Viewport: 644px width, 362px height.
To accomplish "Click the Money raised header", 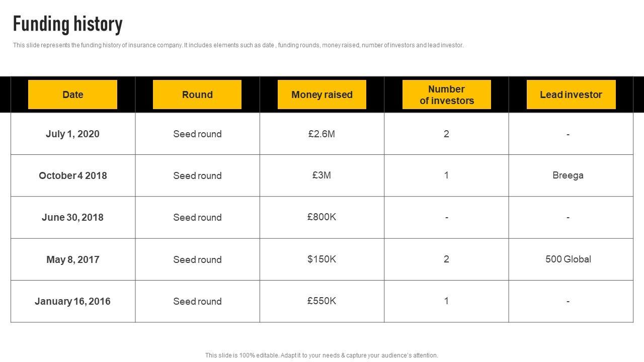I will click(x=322, y=95).
